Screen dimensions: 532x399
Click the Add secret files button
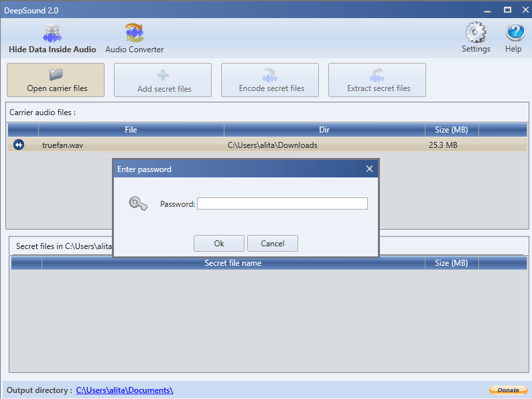click(163, 80)
